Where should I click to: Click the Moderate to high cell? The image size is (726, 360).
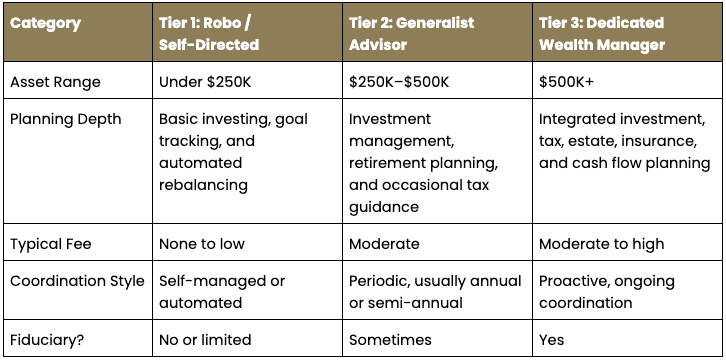pos(627,242)
